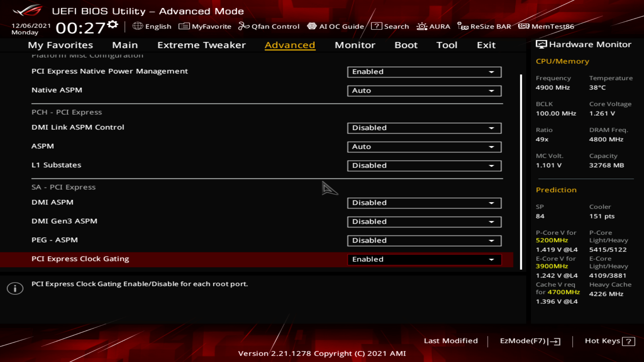Open MyFavorite list icon
This screenshot has height=362, width=644.
coord(184,26)
